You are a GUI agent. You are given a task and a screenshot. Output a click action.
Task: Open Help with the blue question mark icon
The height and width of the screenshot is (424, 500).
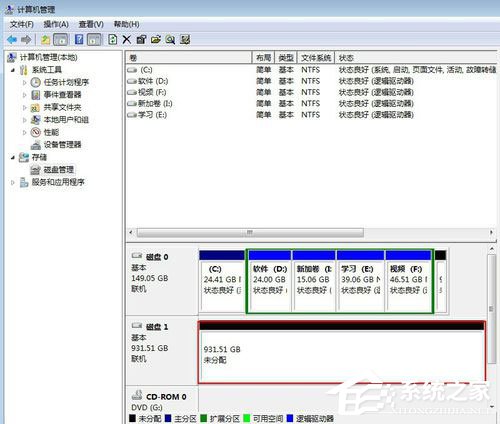point(79,40)
